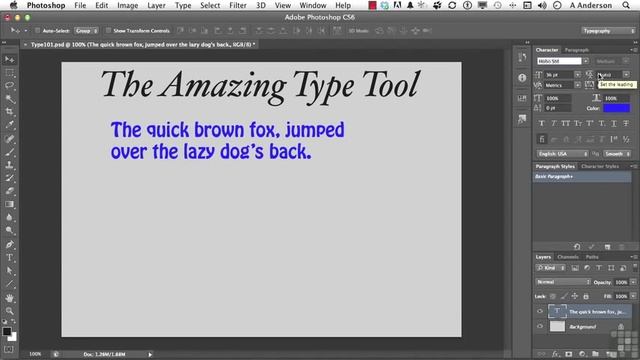Viewport: 640px width, 360px height.
Task: Click the Faux Bold button
Action: point(542,123)
